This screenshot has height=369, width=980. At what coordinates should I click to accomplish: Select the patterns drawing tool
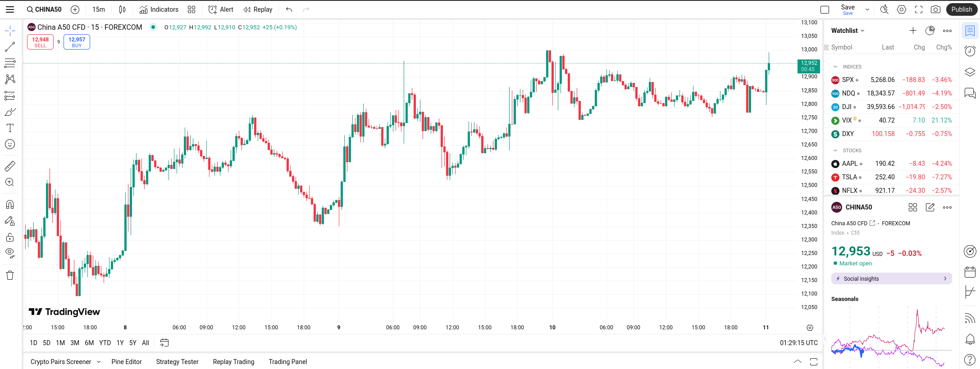tap(10, 79)
